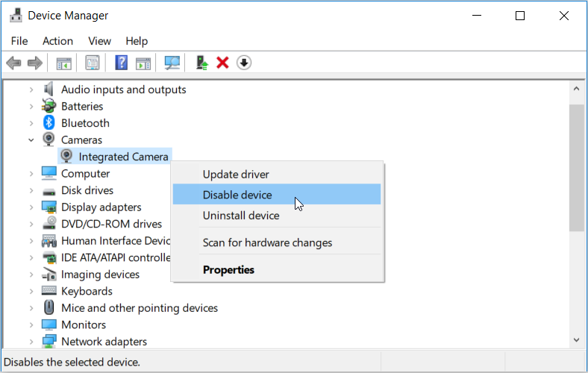Expand the Disk drives node
This screenshot has width=588, height=373.
31,190
